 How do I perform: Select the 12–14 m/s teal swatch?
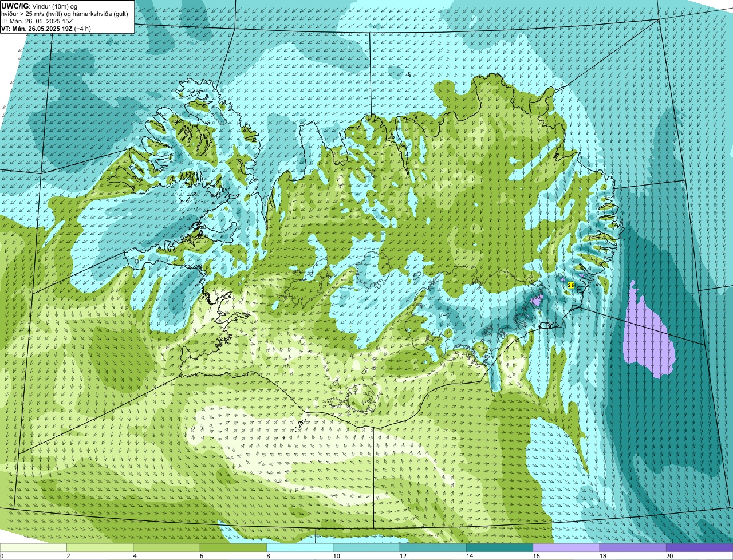tap(433, 547)
